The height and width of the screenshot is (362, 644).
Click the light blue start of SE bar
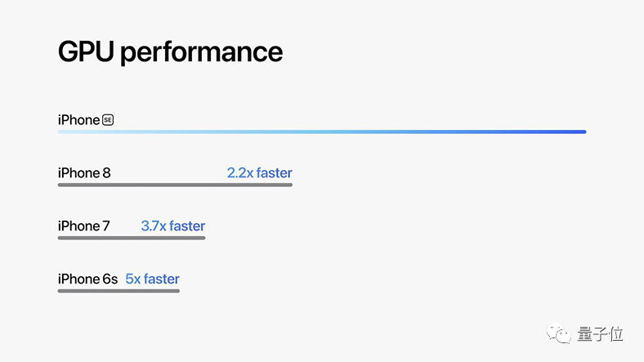click(x=69, y=132)
